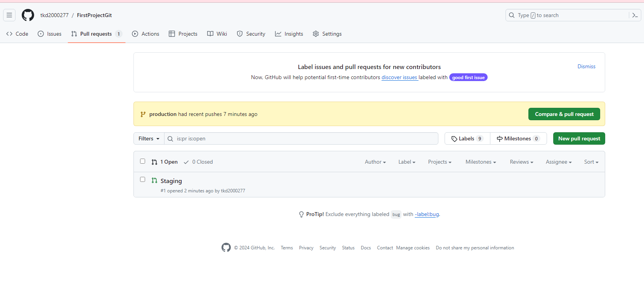644x299 pixels.
Task: Open the Assignee filter dropdown
Action: click(558, 162)
